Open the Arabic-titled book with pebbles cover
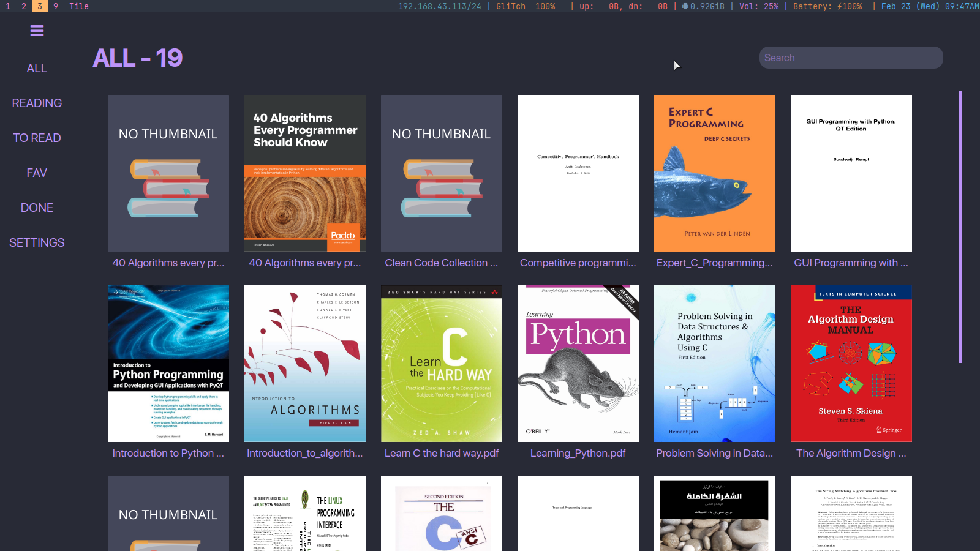980x551 pixels. pos(715,514)
